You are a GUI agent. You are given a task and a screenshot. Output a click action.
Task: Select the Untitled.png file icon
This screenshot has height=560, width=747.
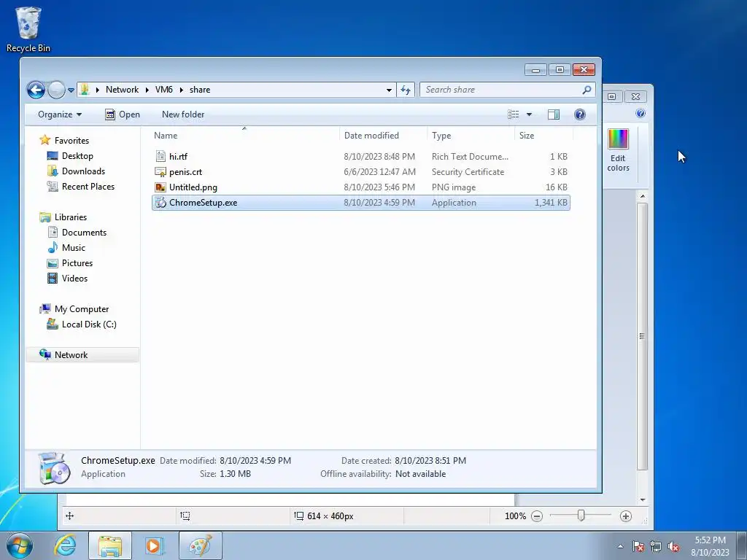(x=160, y=187)
